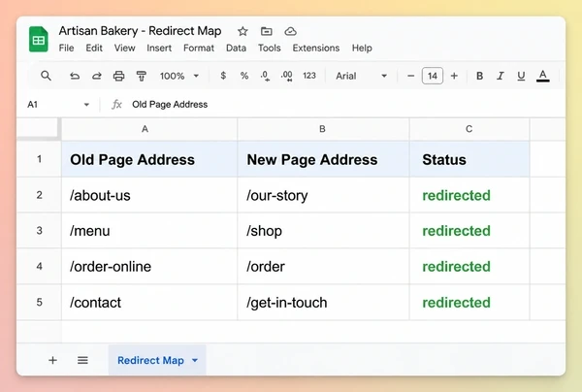The image size is (582, 392).
Task: Open the search menus magnifier
Action: pyautogui.click(x=46, y=76)
